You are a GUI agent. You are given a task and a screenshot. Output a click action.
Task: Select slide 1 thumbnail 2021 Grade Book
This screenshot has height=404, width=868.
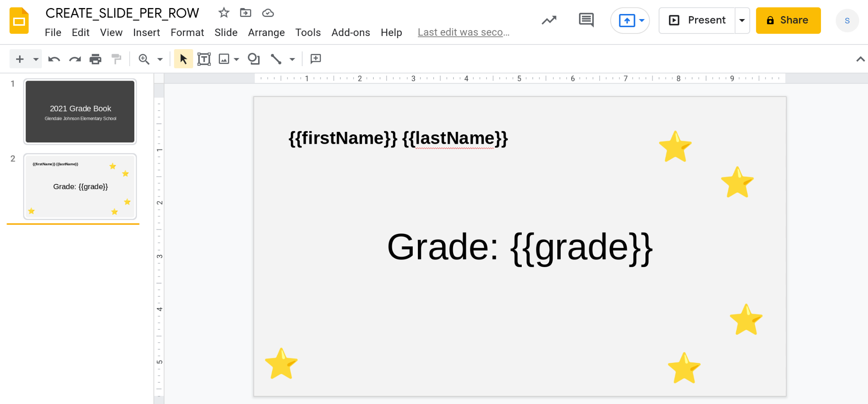[80, 111]
